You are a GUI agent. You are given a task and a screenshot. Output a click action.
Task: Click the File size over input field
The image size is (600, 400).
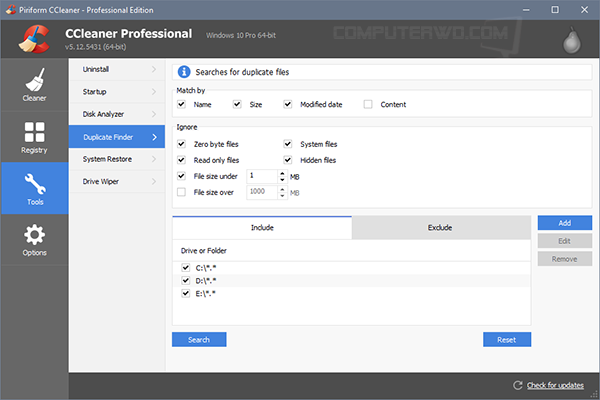click(262, 192)
